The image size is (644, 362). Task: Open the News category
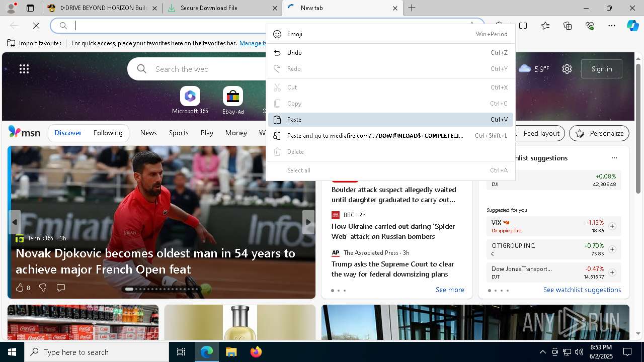pyautogui.click(x=148, y=133)
